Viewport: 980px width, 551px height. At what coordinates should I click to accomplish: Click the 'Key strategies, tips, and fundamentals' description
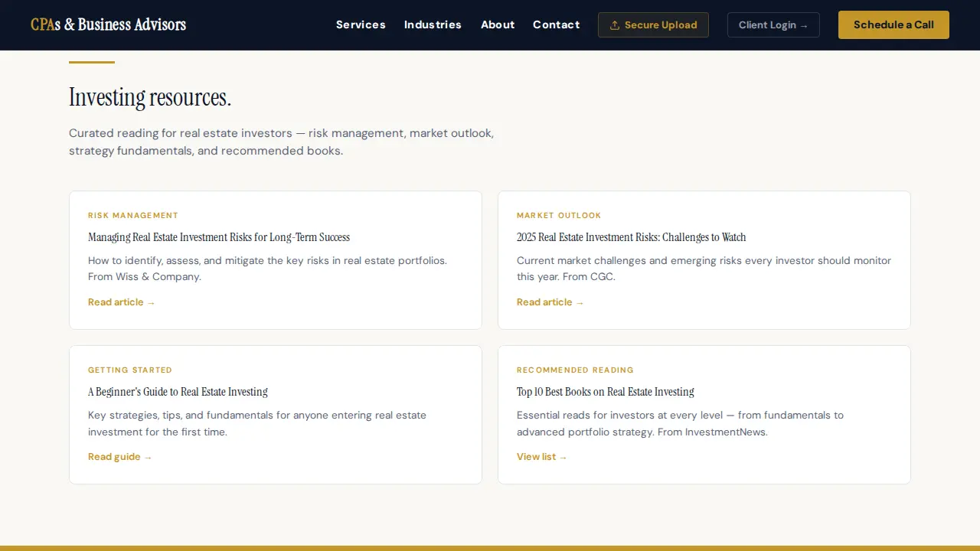[257, 423]
